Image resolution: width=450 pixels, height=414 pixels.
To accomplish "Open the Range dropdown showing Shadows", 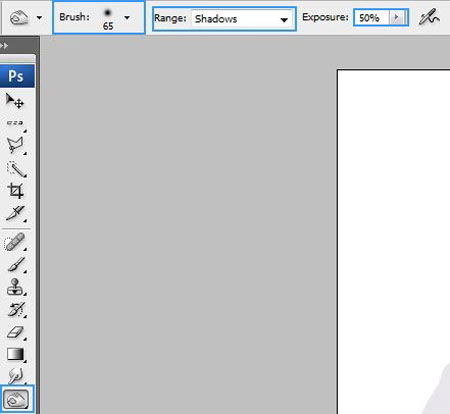I will 242,19.
